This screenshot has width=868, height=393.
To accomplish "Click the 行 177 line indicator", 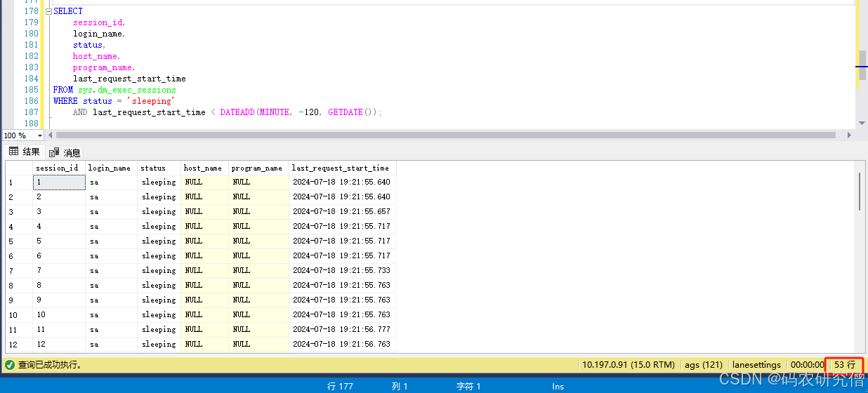I will 340,386.
